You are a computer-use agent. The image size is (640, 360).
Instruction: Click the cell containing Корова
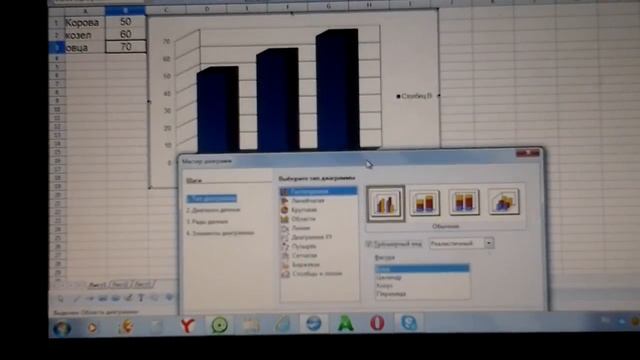(85, 22)
